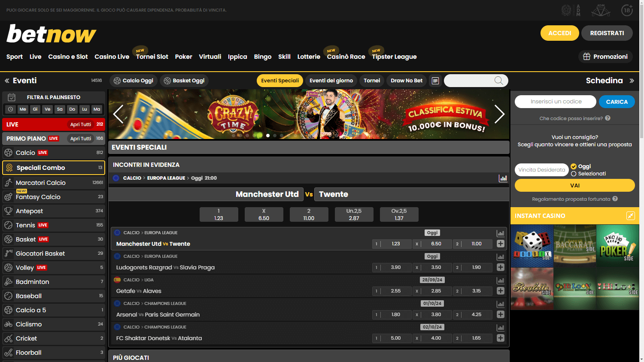Open the Baccarat Side game thumbnail

tap(575, 246)
